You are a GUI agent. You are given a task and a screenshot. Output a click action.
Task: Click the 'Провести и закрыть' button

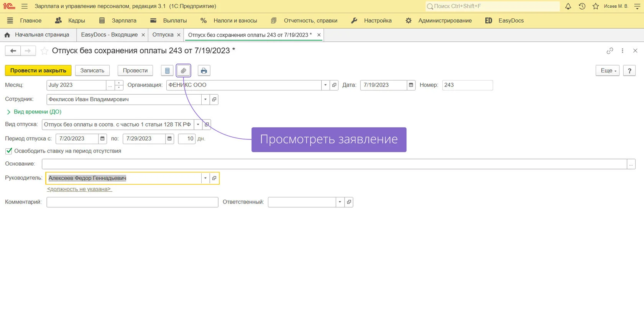pyautogui.click(x=38, y=71)
